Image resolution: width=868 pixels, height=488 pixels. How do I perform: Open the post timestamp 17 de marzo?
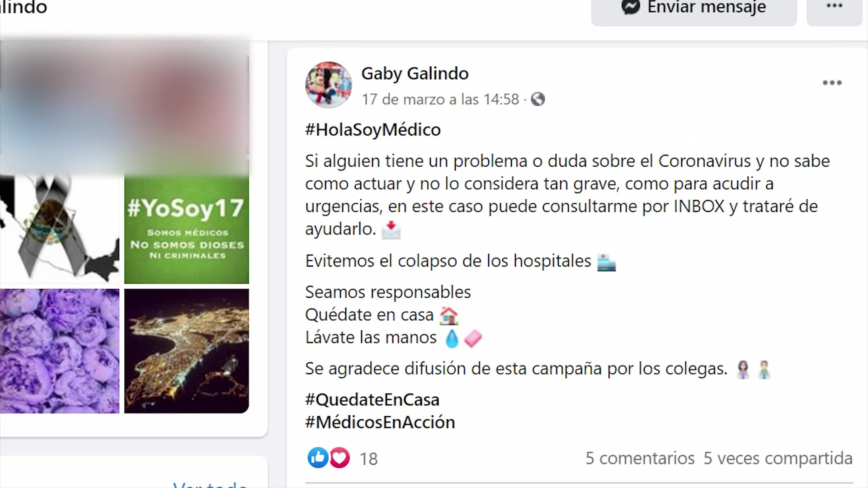[440, 99]
